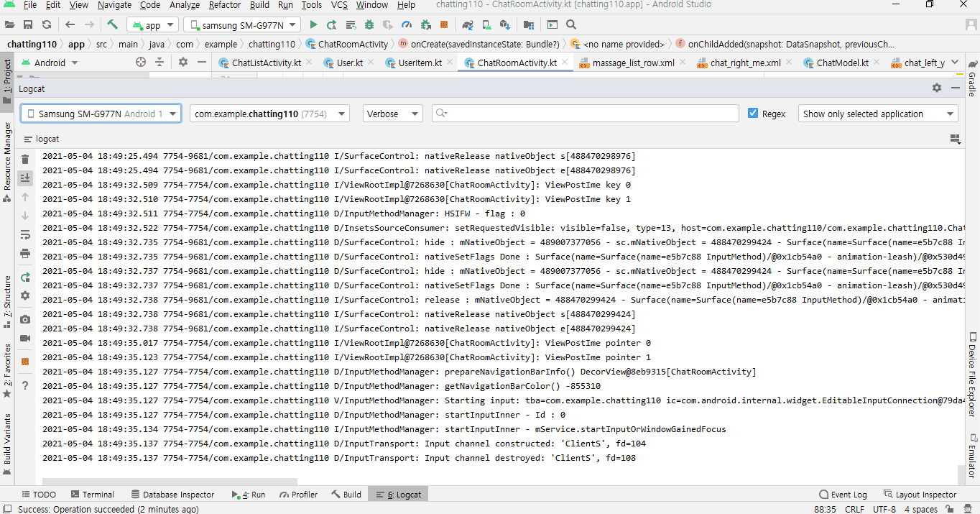This screenshot has height=514, width=980.
Task: Open the com.example.chatting110 process dropdown
Action: click(x=269, y=114)
